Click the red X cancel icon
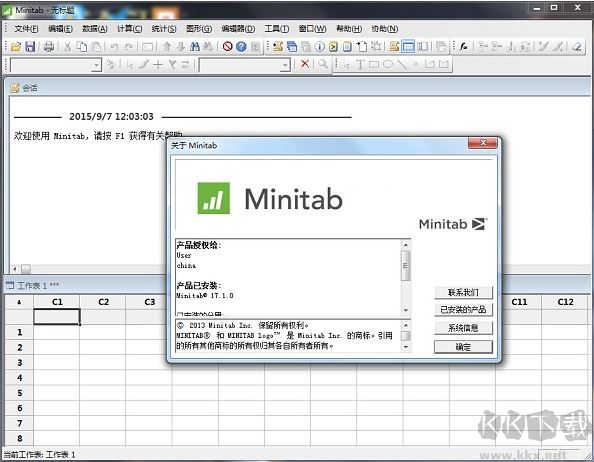The height and width of the screenshot is (462, 594). [x=305, y=64]
